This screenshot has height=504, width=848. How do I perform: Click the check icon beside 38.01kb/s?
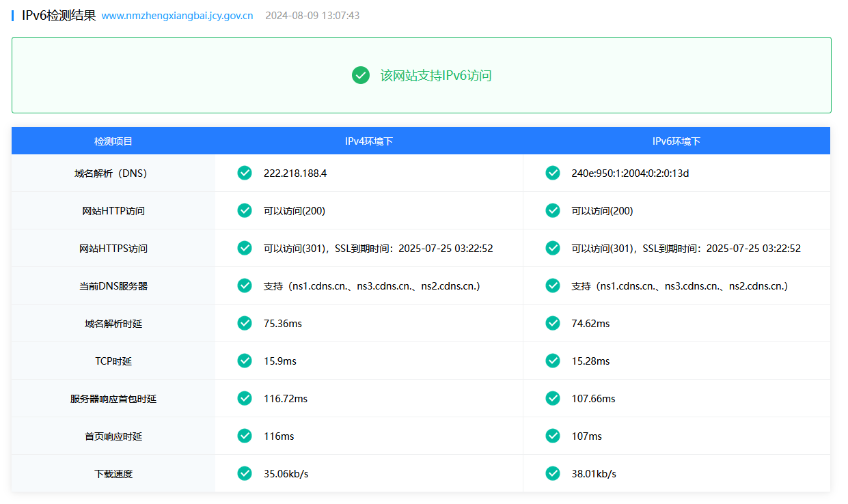tap(553, 473)
